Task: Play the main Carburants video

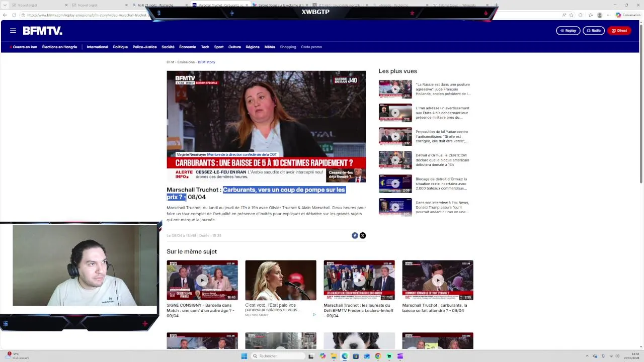Action: pyautogui.click(x=266, y=126)
